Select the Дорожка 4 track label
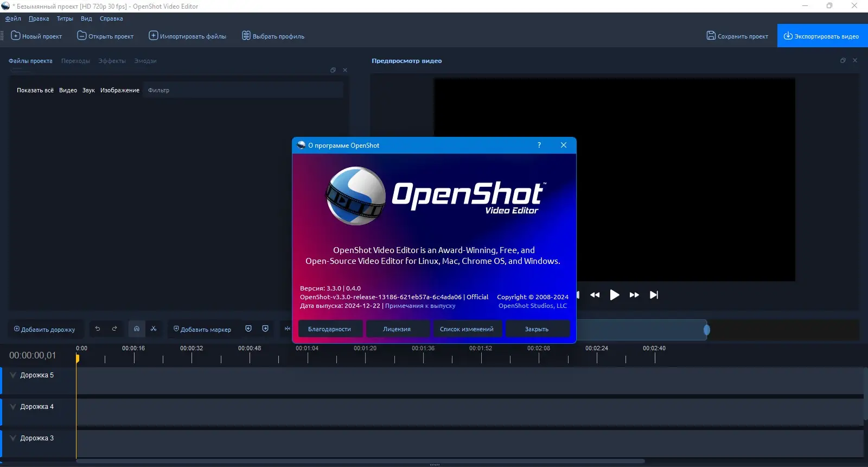 coord(37,407)
